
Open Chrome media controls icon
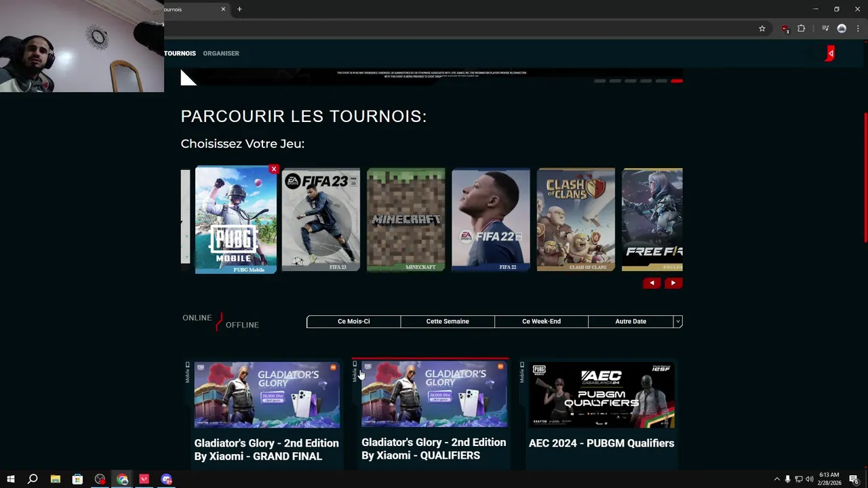(825, 28)
